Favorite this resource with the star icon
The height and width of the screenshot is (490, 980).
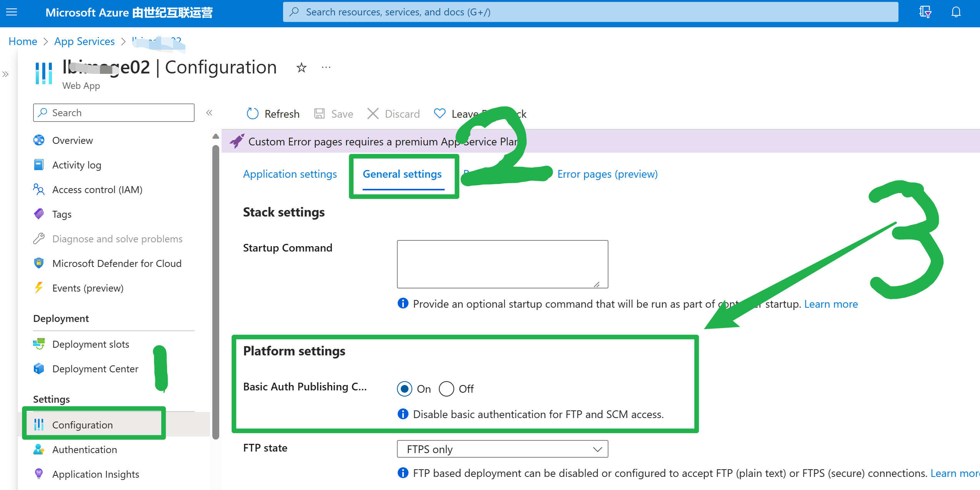(301, 68)
